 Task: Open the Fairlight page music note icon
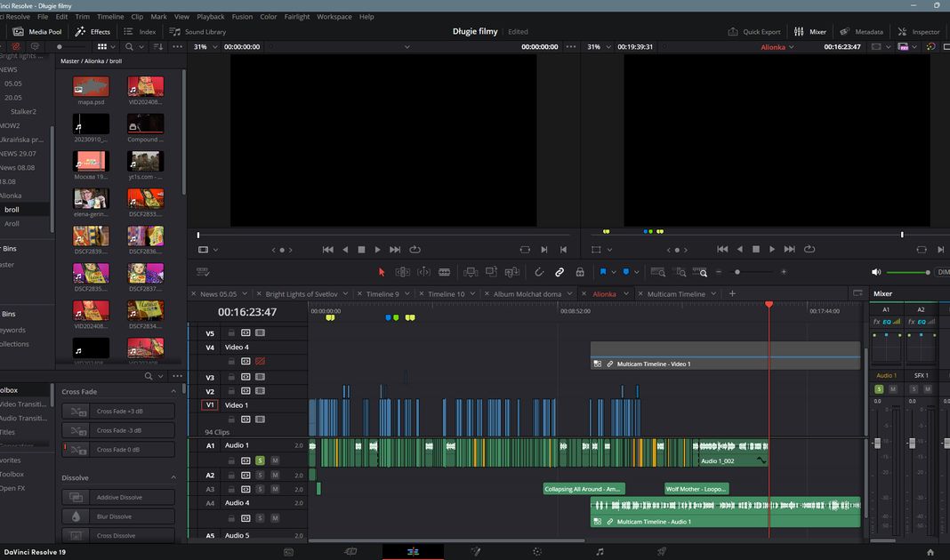[600, 552]
